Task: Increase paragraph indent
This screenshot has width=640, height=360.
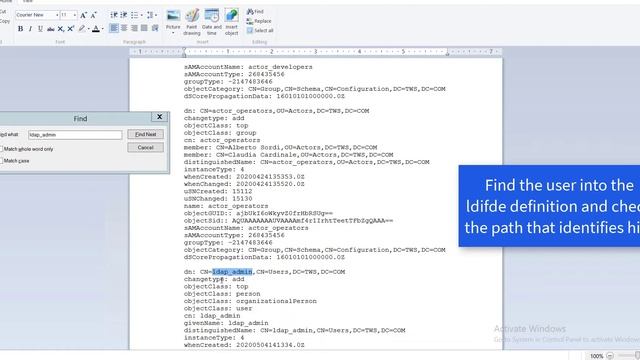Action: pyautogui.click(x=124, y=15)
